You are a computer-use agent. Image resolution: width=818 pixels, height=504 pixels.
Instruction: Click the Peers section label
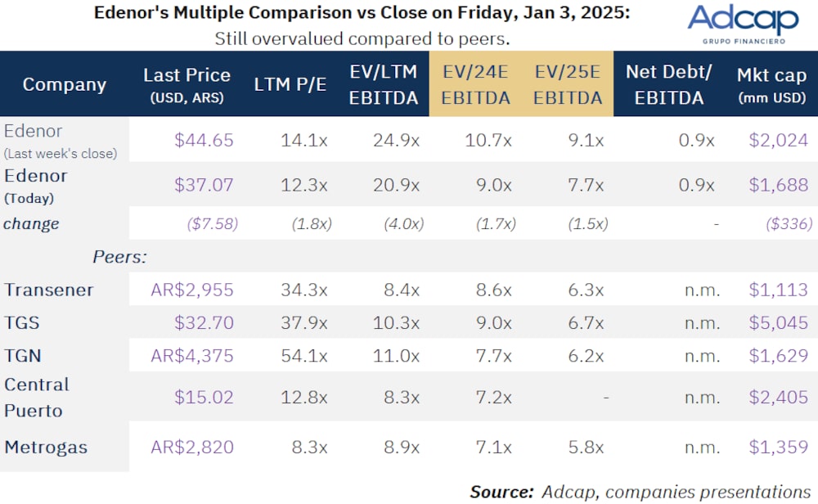(x=119, y=257)
